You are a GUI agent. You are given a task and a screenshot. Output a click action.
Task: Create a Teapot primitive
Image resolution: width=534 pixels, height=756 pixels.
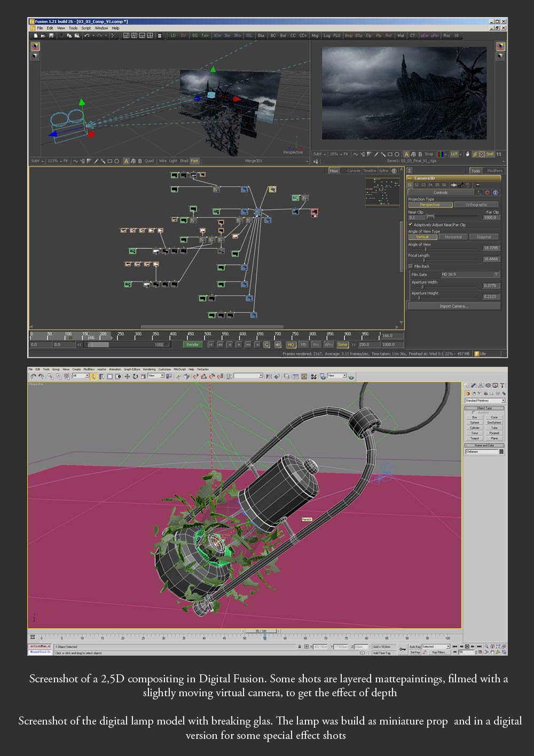tap(475, 438)
